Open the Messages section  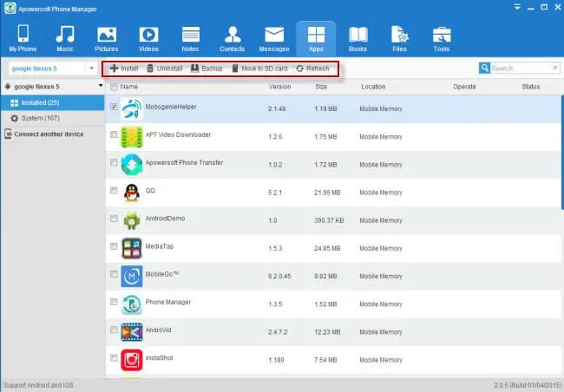tap(274, 38)
